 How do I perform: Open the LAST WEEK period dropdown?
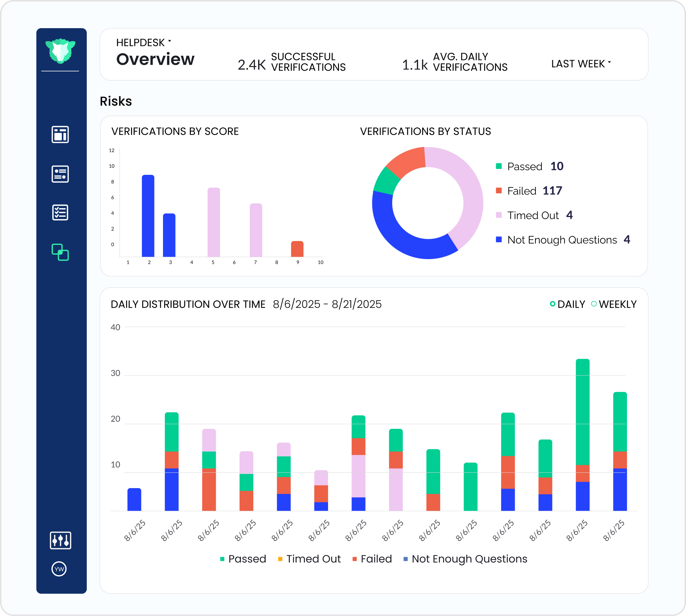point(580,64)
